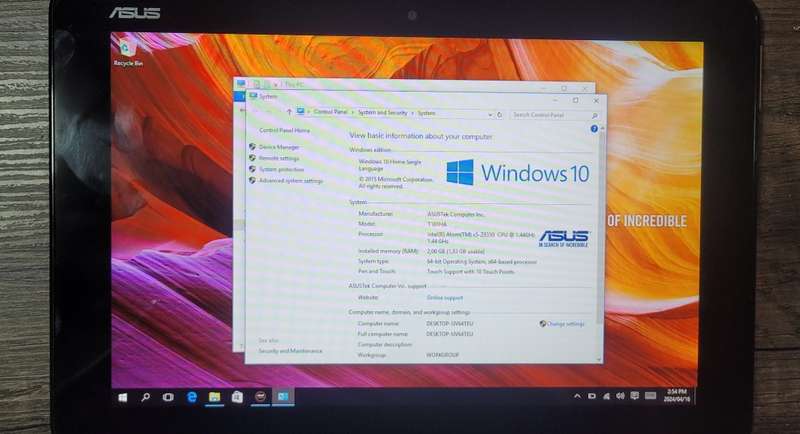Open the touch keyboard tray icon

(650, 396)
